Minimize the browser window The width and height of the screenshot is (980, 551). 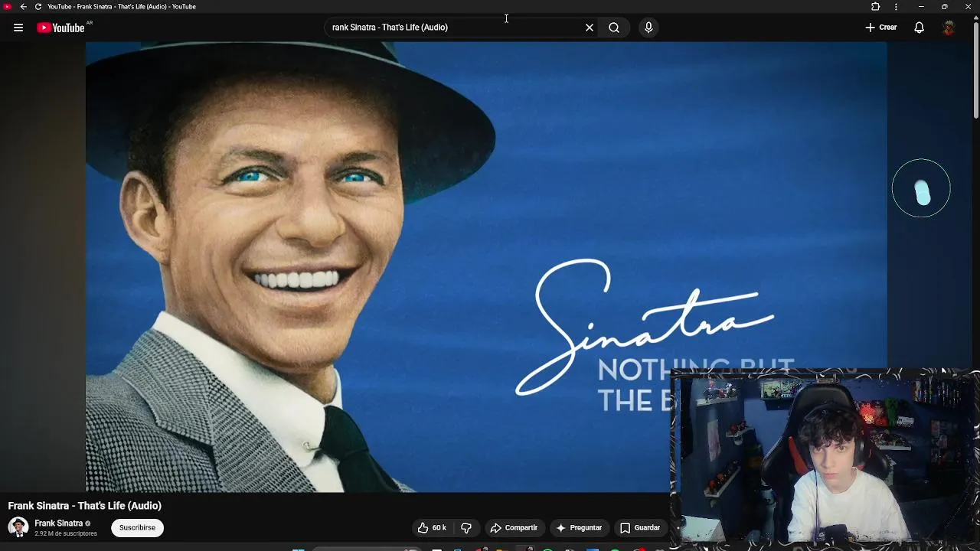pyautogui.click(x=921, y=7)
